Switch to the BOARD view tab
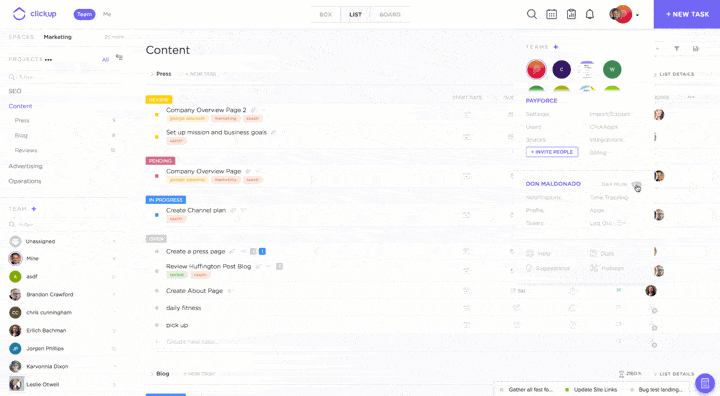 coord(390,15)
